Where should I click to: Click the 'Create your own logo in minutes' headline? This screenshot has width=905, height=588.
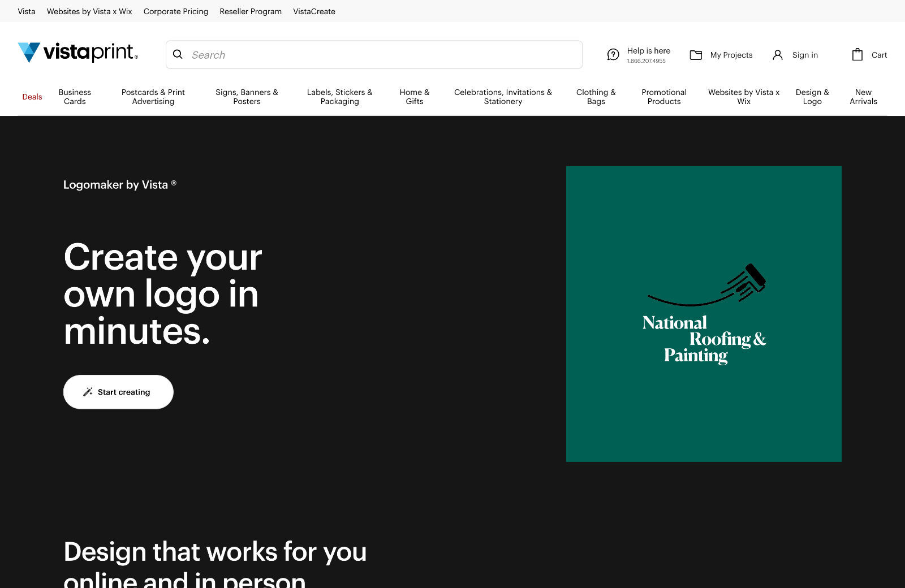click(163, 293)
